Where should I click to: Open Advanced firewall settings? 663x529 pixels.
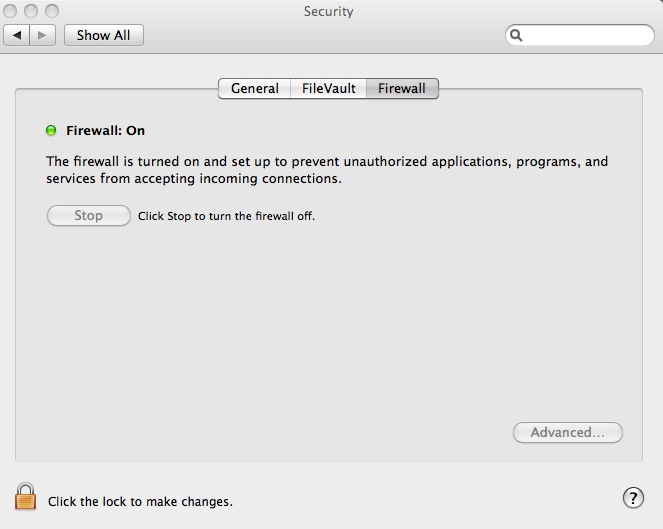pos(568,433)
